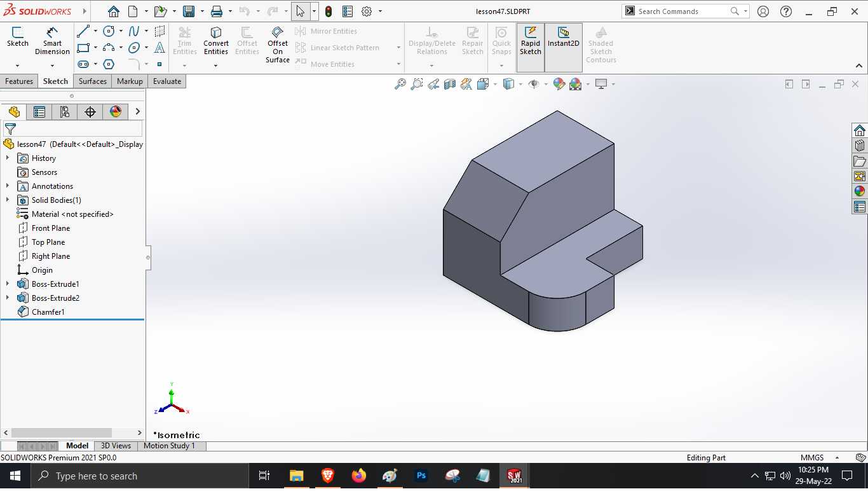Select the sketch Point tool

(x=159, y=64)
